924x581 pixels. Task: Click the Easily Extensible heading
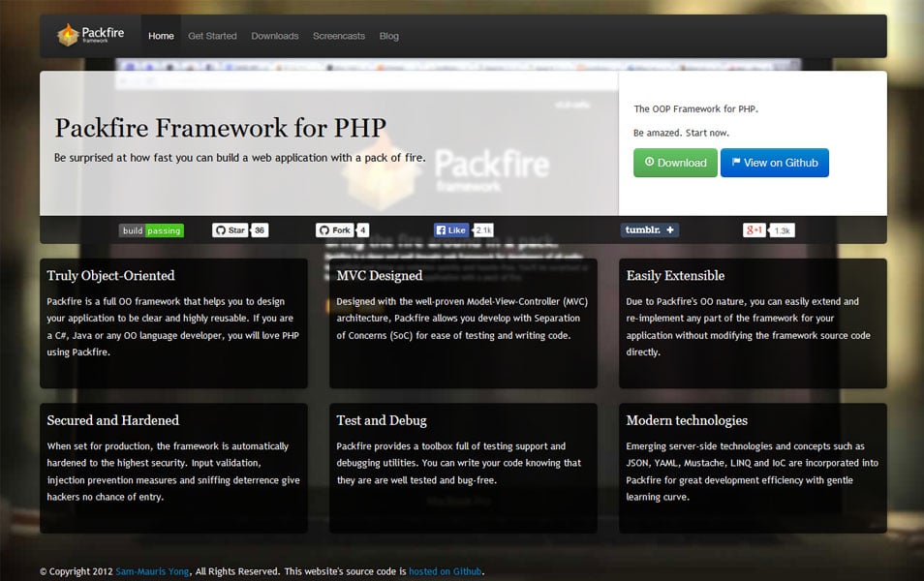point(675,275)
